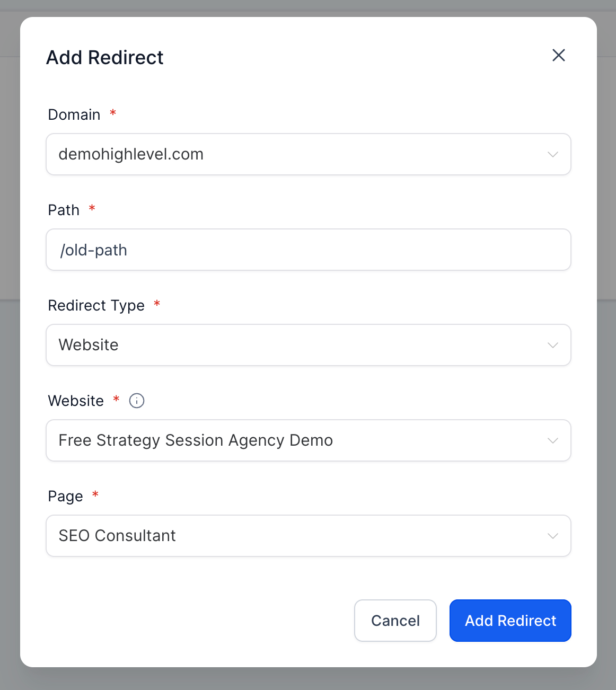Open the SEO Consultant page dropdown

click(x=297, y=536)
